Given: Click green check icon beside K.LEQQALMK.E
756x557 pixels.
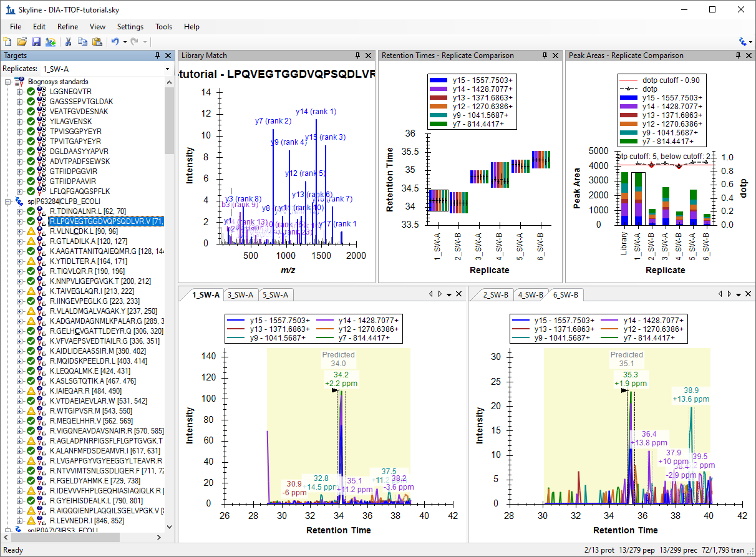Looking at the screenshot, I should [x=31, y=371].
